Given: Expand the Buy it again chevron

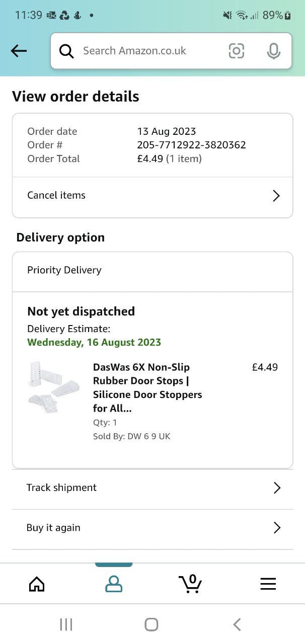Looking at the screenshot, I should point(276,528).
